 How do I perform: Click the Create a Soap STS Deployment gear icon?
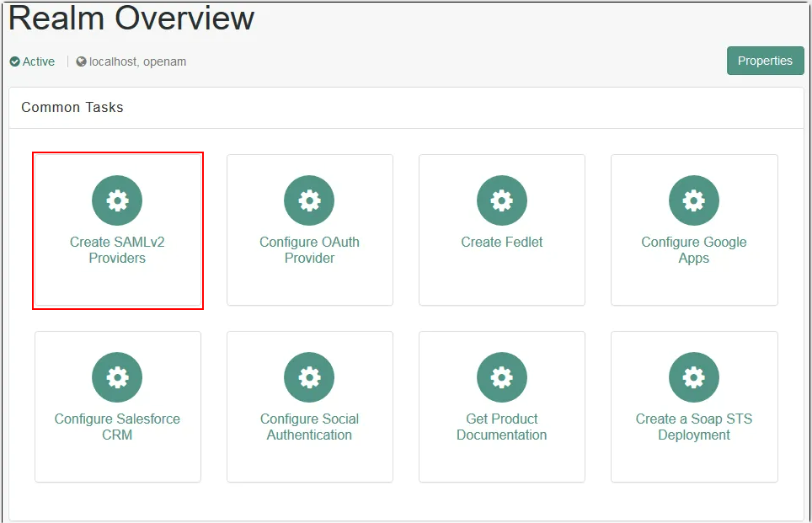point(693,377)
